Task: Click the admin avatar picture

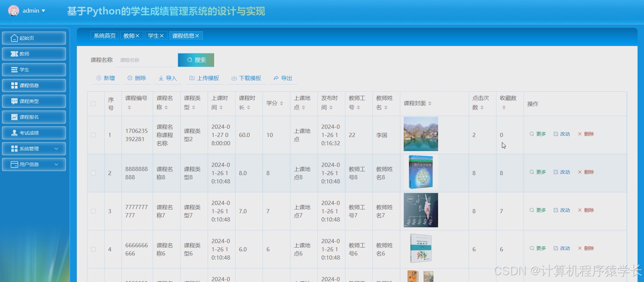Action: 14,11
